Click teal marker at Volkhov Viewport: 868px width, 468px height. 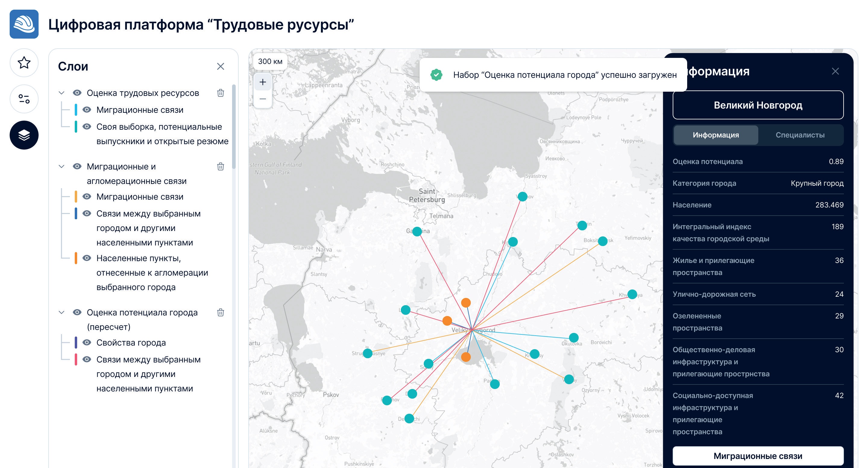point(522,196)
